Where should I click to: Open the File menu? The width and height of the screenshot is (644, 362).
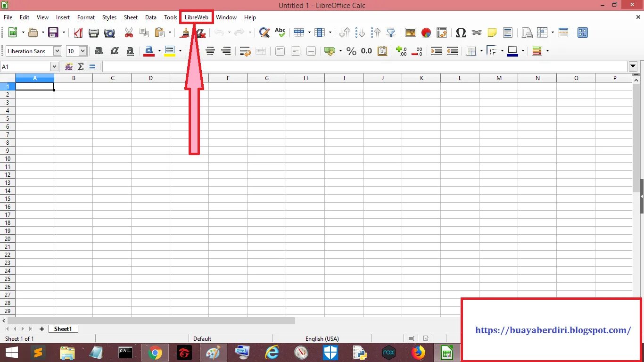[x=8, y=17]
